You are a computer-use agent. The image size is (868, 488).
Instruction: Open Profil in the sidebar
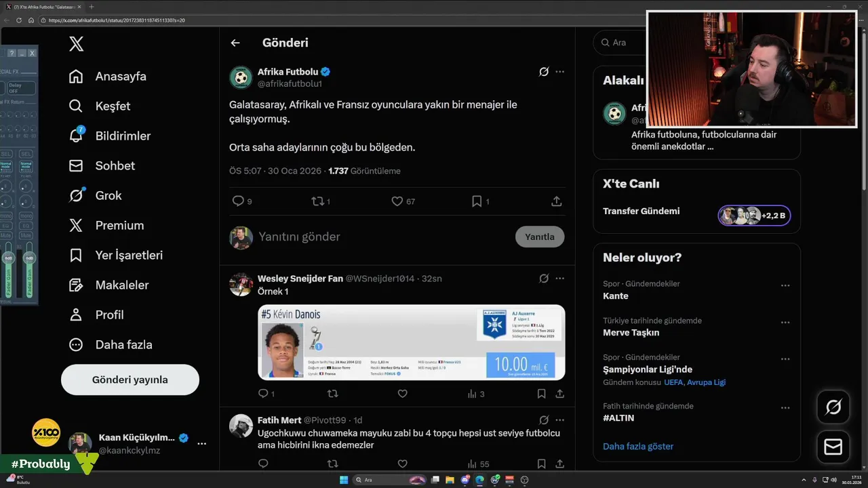click(x=96, y=314)
